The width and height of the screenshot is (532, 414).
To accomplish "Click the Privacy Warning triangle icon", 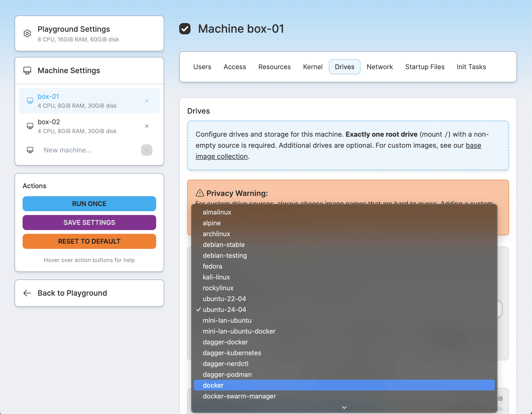I will click(200, 193).
